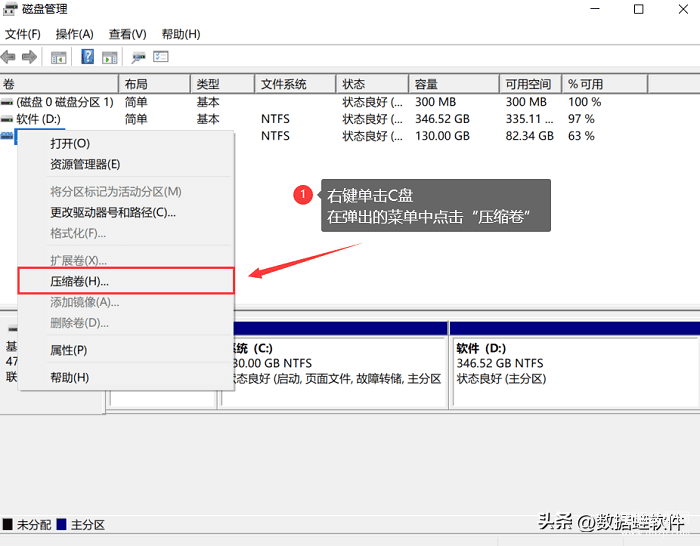Click greyed 添加镜像(A)... context menu entry
Viewport: 700px width, 546px height.
click(126, 302)
